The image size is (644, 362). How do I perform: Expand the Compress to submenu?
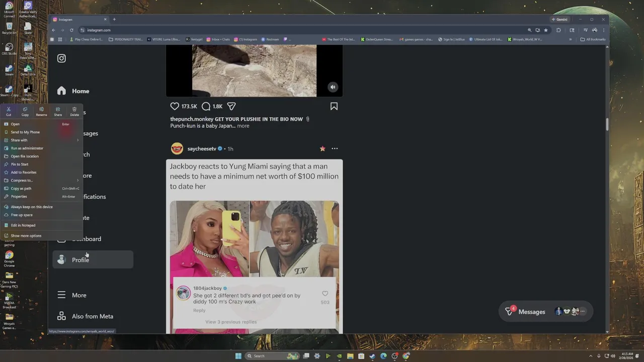41,180
